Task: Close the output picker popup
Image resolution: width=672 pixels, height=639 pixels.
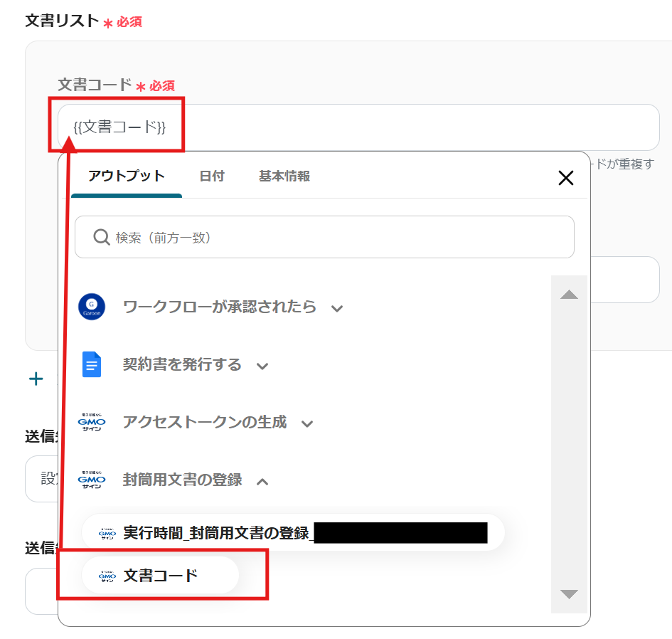Action: click(x=566, y=178)
